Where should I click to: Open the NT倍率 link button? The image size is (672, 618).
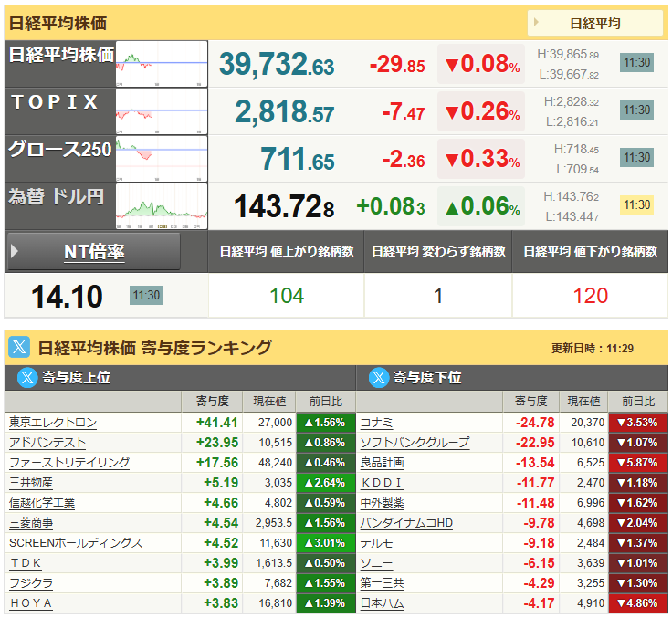94,252
